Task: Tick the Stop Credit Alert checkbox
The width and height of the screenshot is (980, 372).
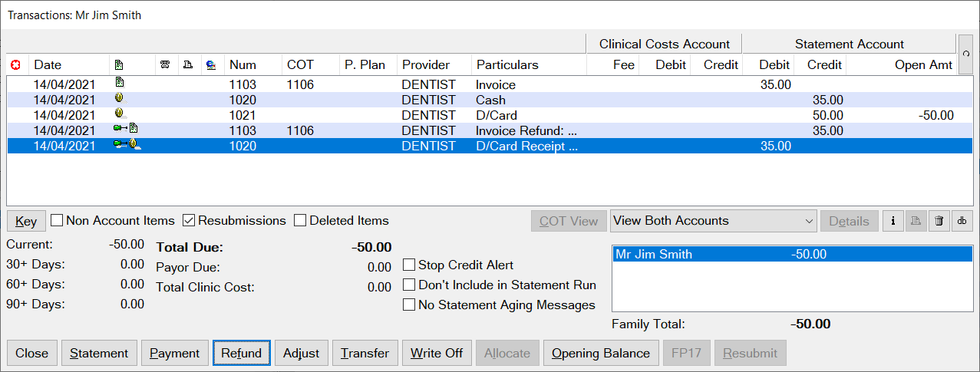Action: 409,265
